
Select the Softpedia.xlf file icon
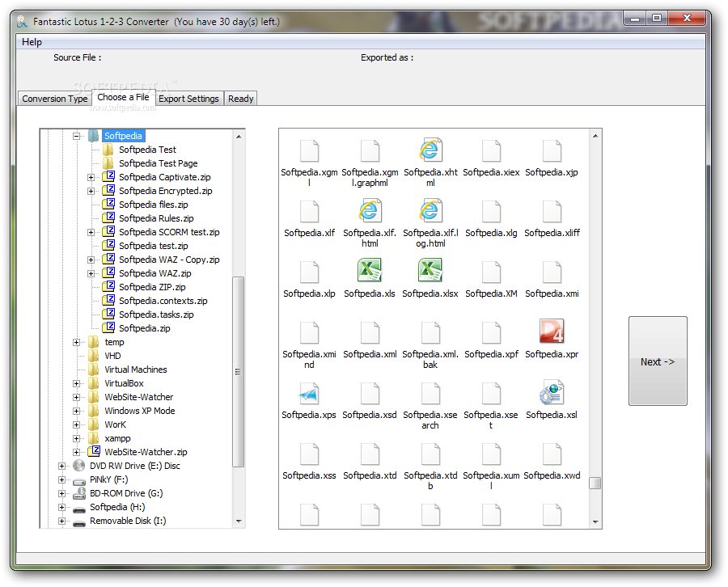pyautogui.click(x=309, y=212)
